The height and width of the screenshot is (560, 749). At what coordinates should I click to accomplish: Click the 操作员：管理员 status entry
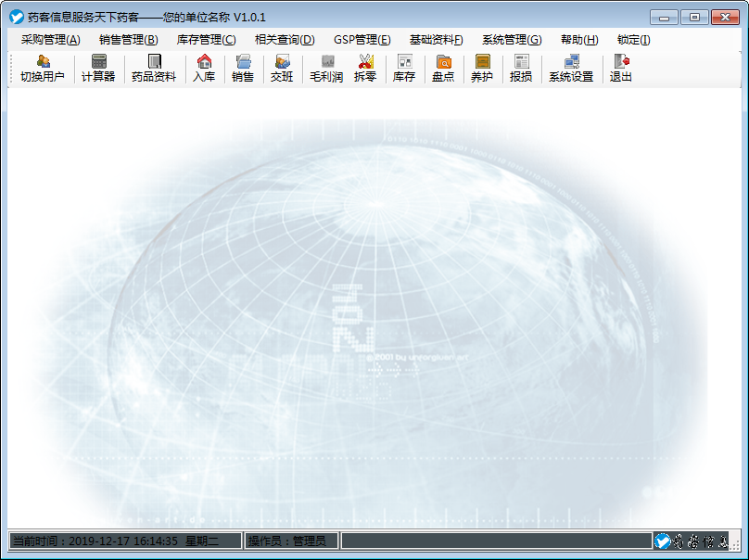click(286, 541)
